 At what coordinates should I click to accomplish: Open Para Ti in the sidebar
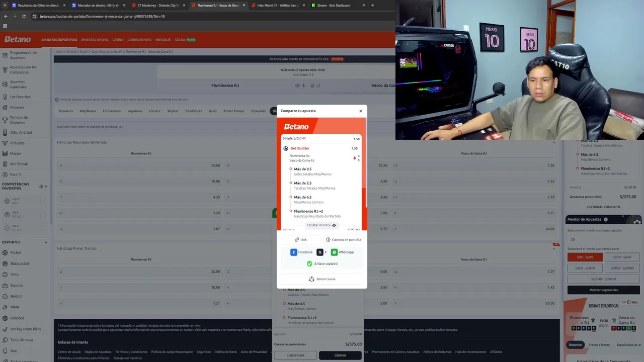16,174
